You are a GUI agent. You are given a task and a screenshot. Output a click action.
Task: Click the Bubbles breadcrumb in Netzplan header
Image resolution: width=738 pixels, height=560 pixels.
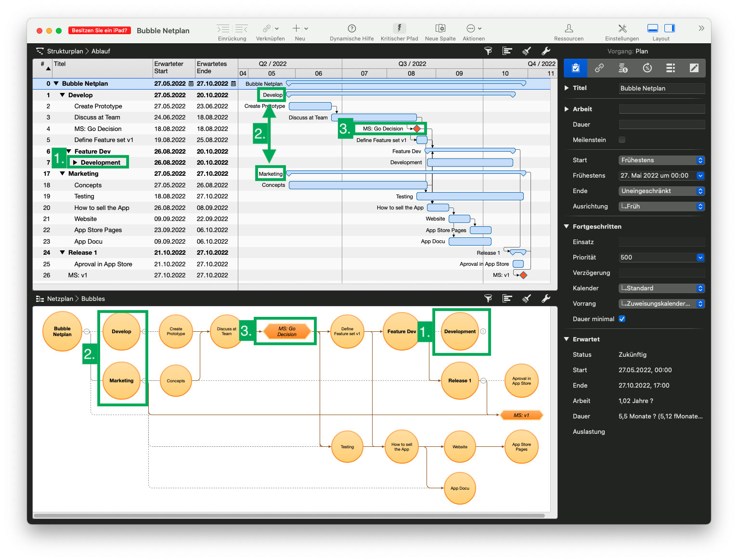coord(92,299)
